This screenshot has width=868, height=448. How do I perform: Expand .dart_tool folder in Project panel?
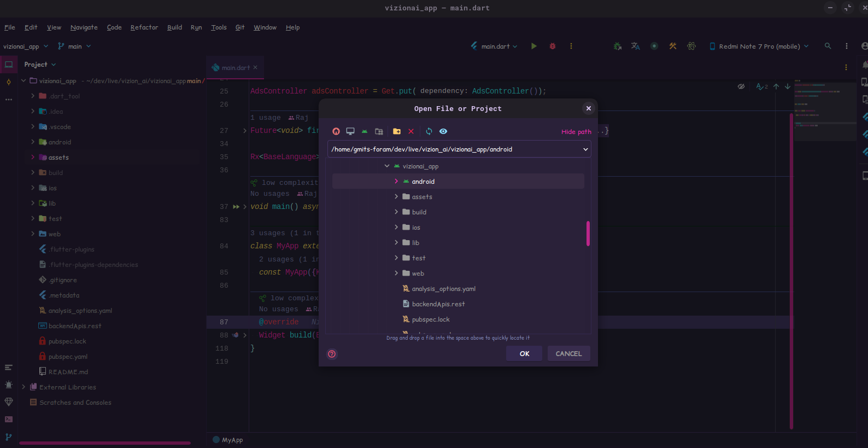(x=33, y=96)
